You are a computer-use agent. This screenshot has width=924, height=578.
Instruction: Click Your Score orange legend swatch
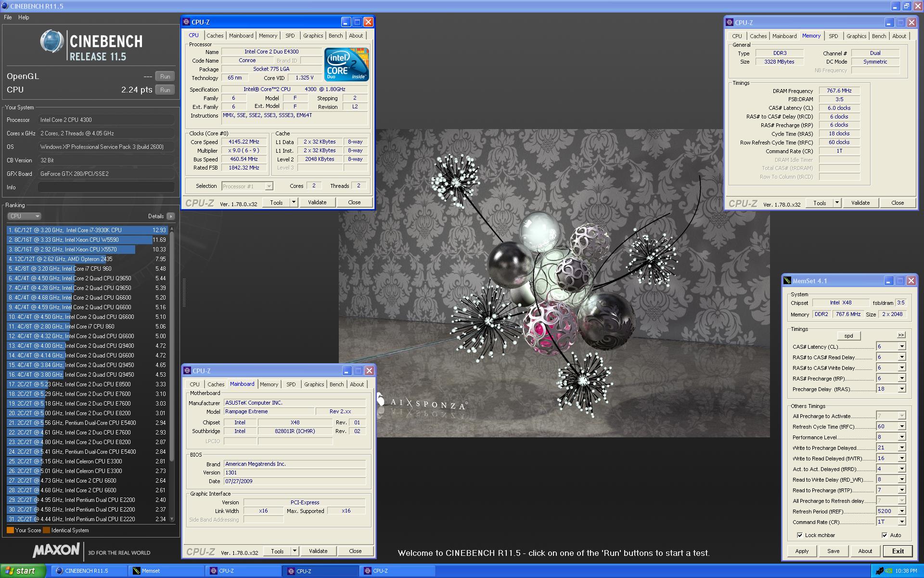[10, 530]
